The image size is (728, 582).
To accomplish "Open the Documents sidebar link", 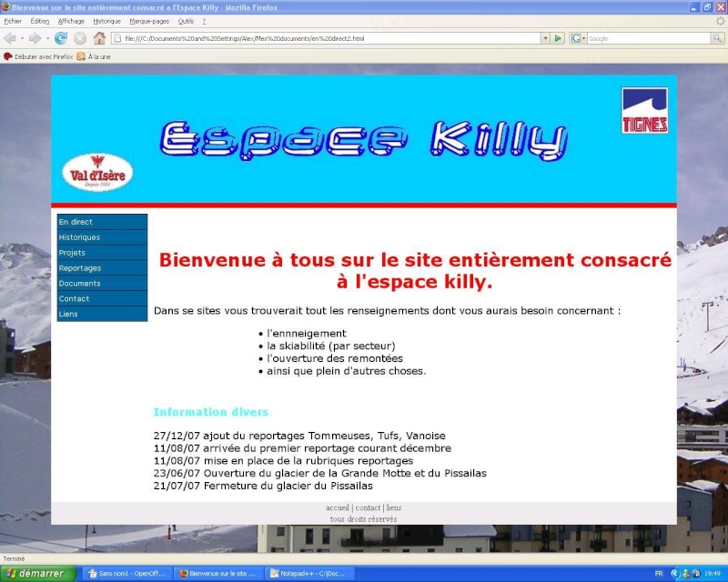I will tap(102, 283).
